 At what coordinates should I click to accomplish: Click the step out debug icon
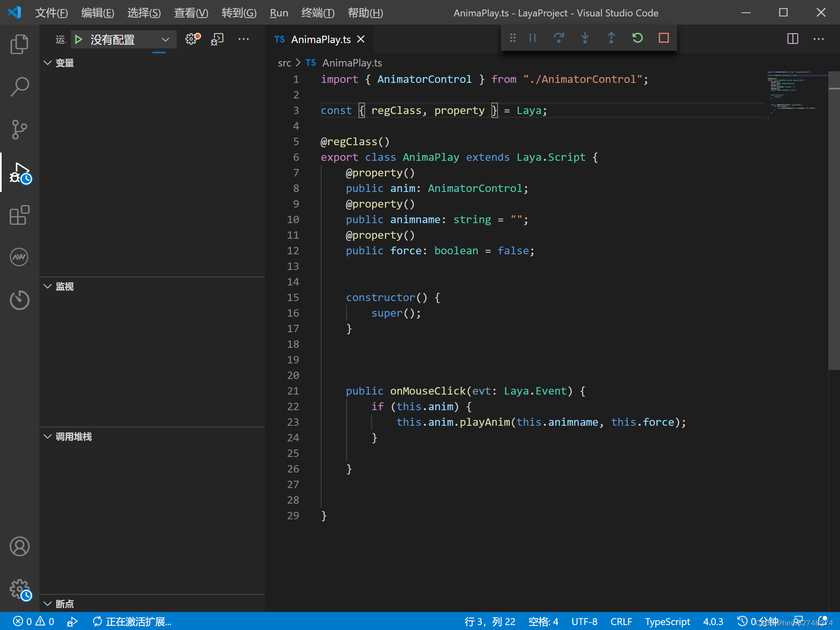(x=610, y=39)
